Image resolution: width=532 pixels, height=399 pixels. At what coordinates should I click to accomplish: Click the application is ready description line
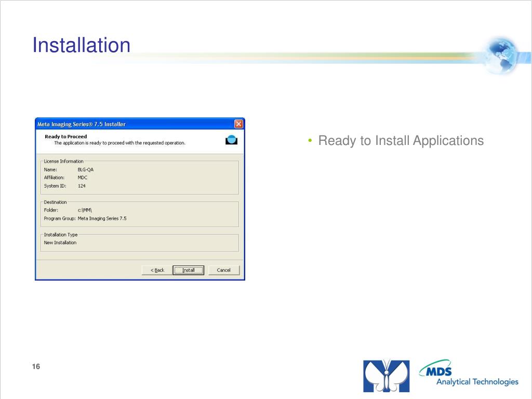(120, 143)
